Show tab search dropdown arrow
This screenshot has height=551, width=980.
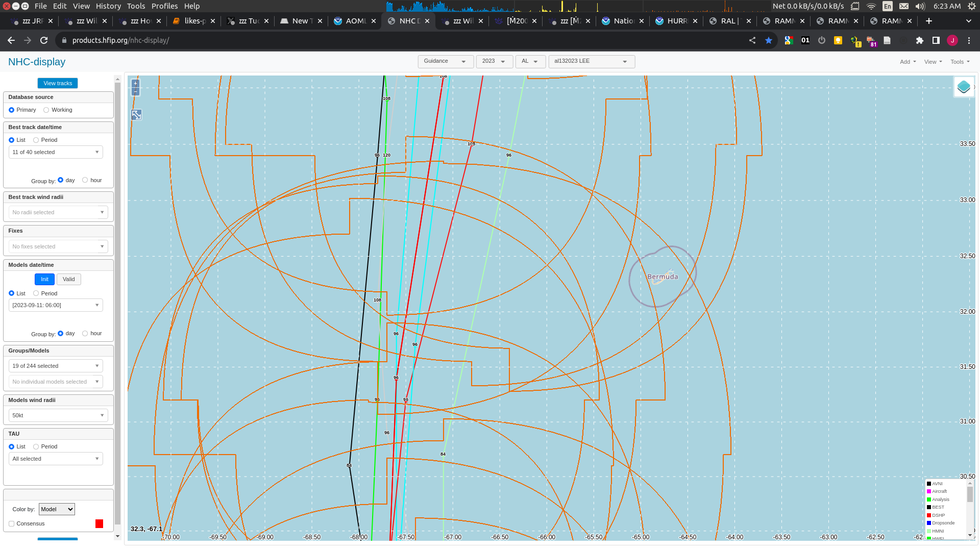pos(968,21)
